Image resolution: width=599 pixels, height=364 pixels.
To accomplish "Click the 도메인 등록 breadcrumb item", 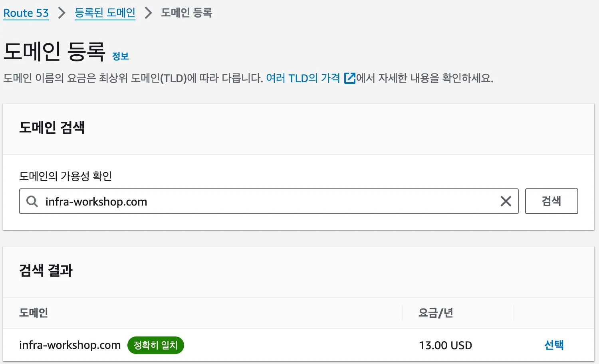I will click(x=186, y=13).
